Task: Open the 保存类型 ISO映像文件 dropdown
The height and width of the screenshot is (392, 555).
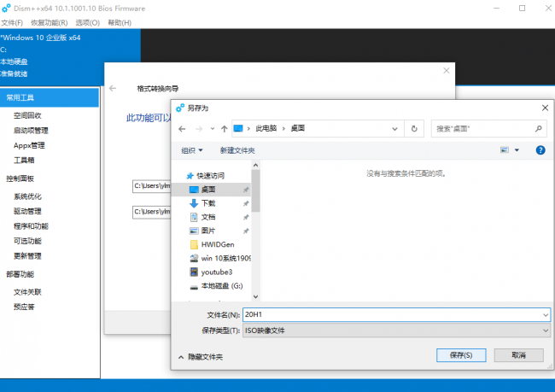Action: [x=396, y=331]
